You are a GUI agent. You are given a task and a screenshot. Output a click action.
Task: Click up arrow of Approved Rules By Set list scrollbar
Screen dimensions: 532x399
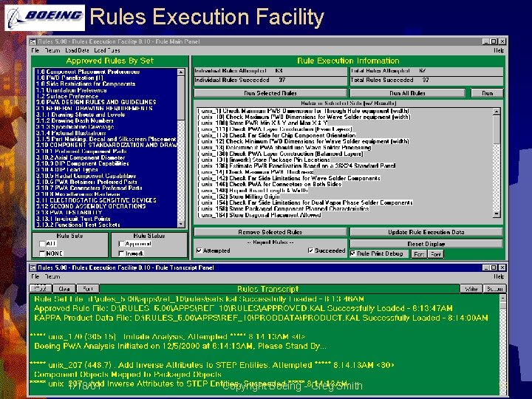click(x=181, y=72)
